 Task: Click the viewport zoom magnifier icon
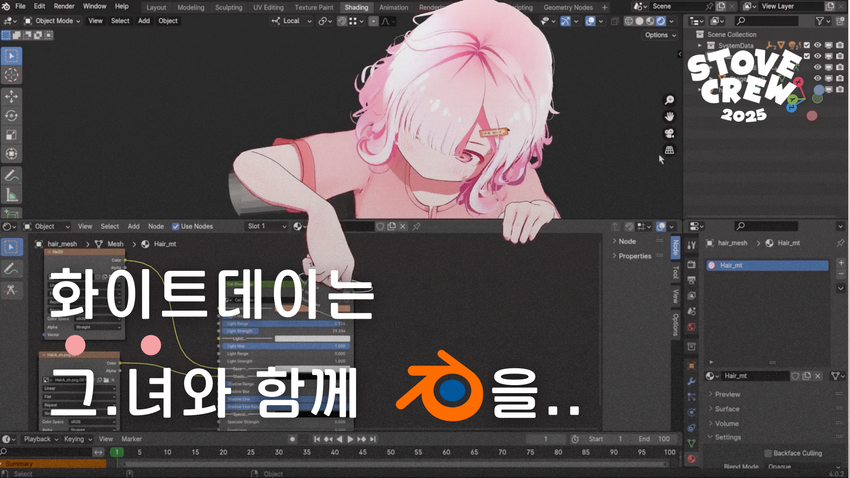pyautogui.click(x=669, y=100)
